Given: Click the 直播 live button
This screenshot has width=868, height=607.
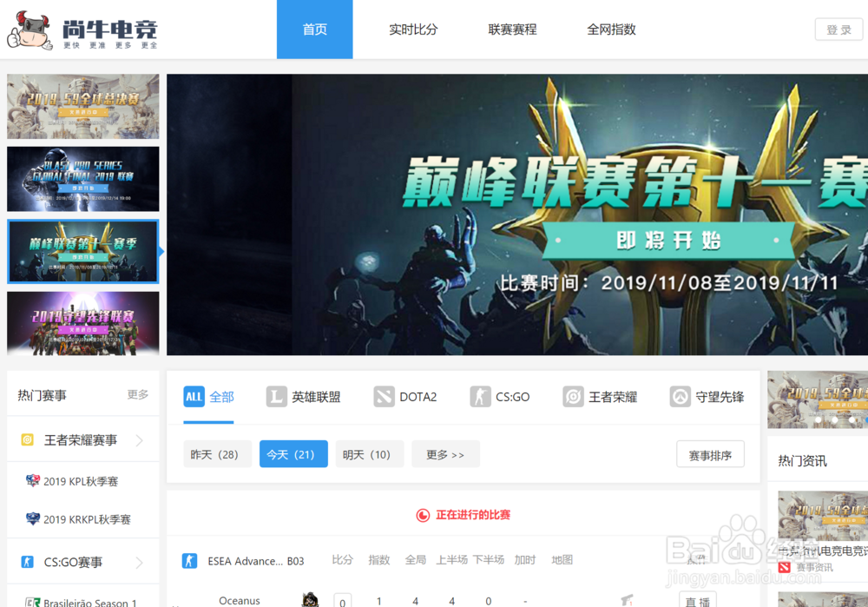Looking at the screenshot, I should (698, 600).
